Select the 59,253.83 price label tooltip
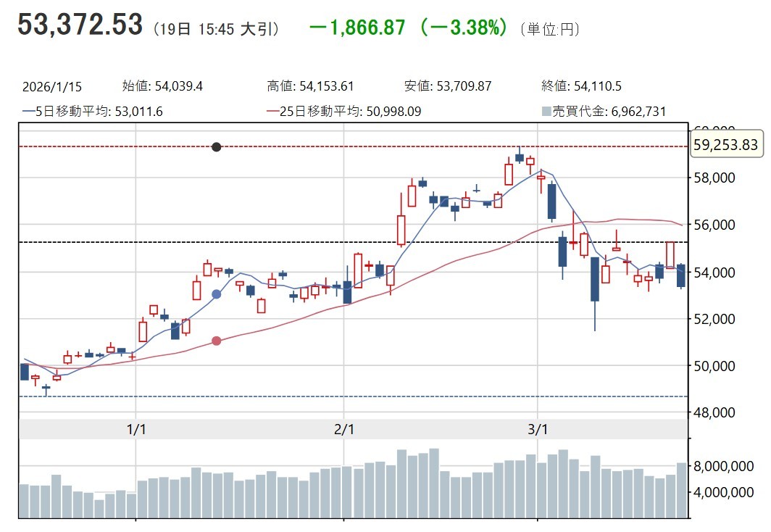 point(726,144)
